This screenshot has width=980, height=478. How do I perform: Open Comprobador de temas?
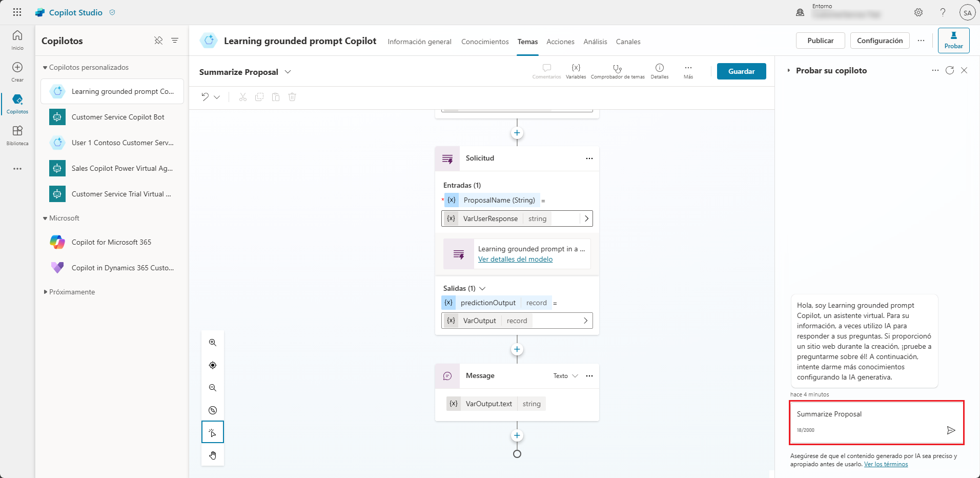618,71
